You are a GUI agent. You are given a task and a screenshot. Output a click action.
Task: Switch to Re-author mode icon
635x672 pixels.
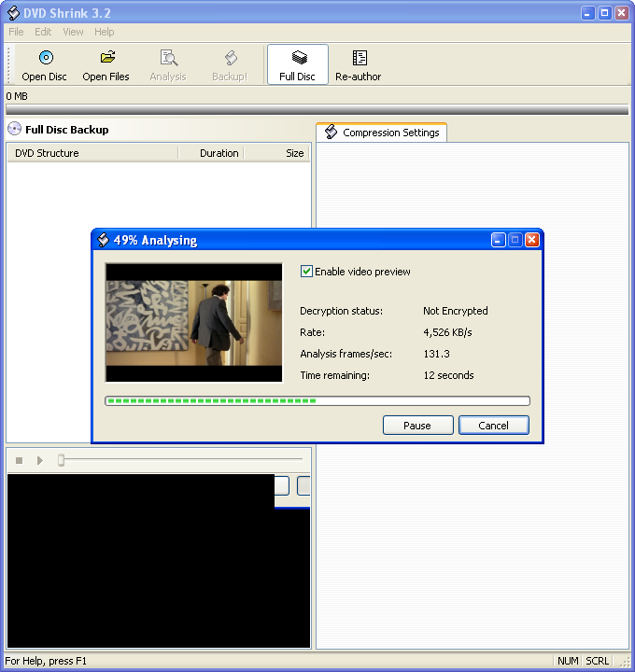tap(360, 58)
